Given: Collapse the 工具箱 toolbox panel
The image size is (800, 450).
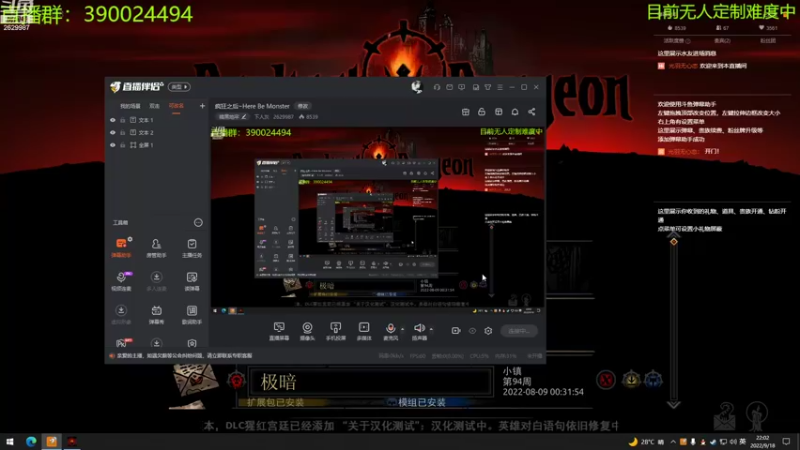Looking at the screenshot, I should click(x=198, y=222).
